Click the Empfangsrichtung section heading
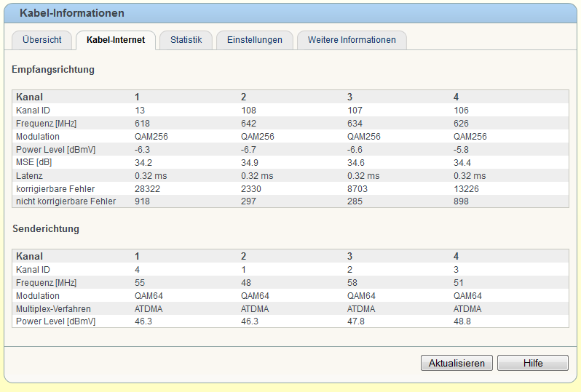581x392 pixels. (53, 70)
